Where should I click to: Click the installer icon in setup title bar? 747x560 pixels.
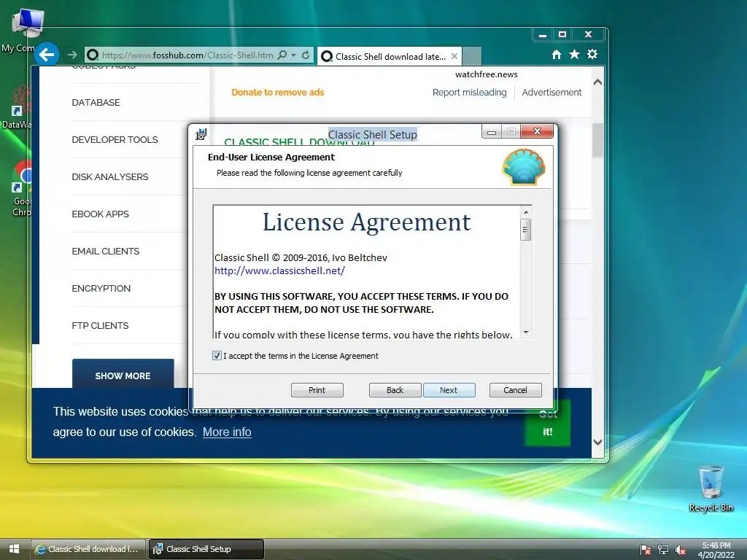(201, 134)
